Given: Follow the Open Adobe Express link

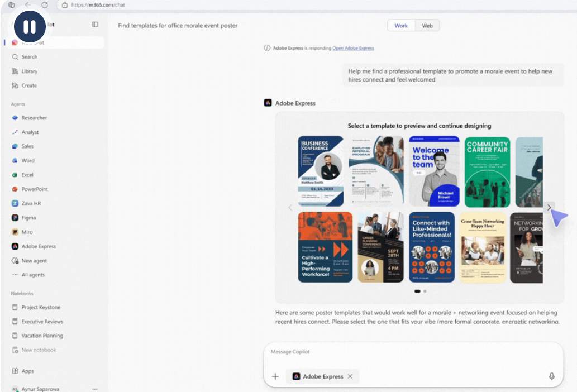Looking at the screenshot, I should (353, 48).
